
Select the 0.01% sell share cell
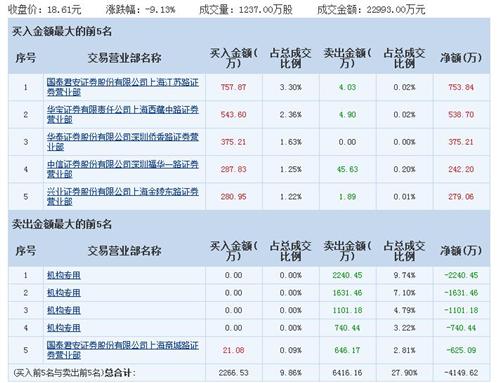click(x=404, y=197)
